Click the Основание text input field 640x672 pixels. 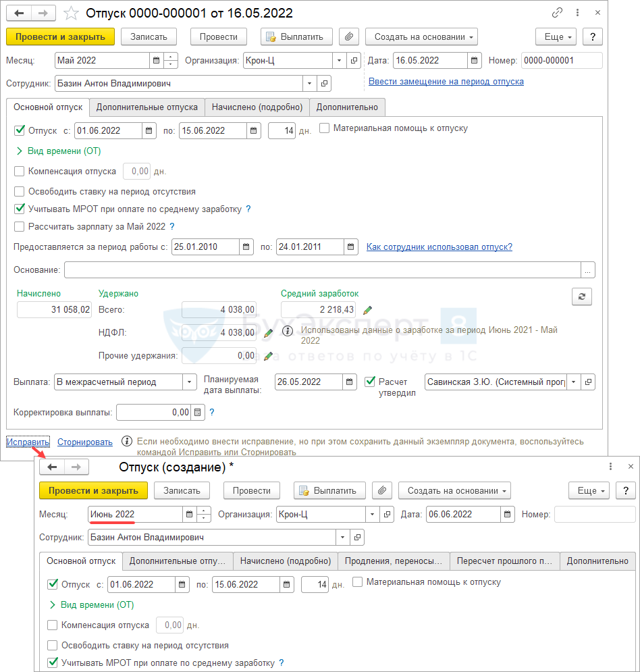[322, 270]
